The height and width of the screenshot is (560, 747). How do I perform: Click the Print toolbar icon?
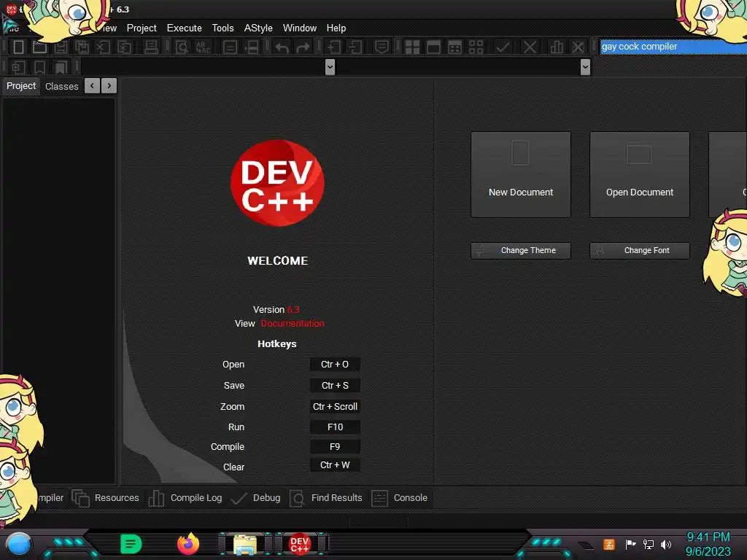pyautogui.click(x=151, y=47)
